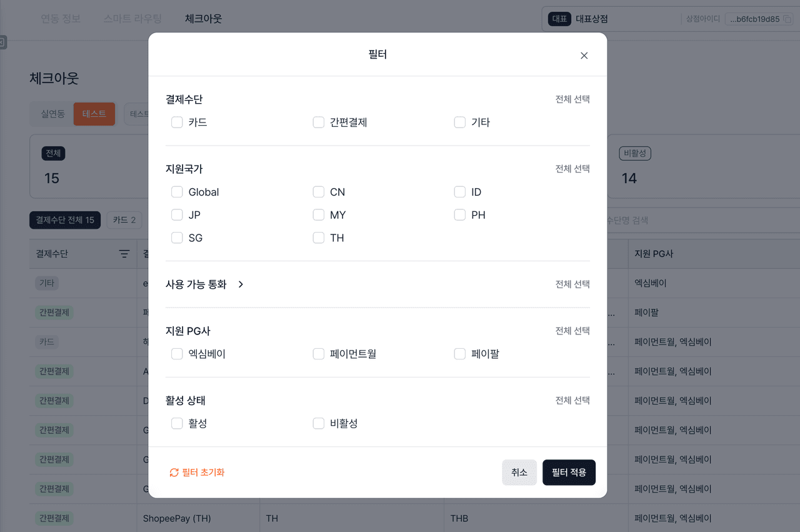Select the 실연동 mode toggle

(x=53, y=114)
